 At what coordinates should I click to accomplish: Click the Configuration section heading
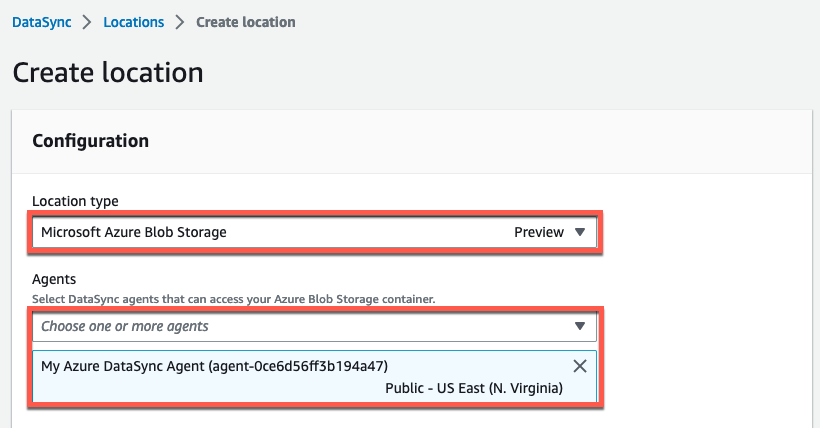click(x=90, y=141)
